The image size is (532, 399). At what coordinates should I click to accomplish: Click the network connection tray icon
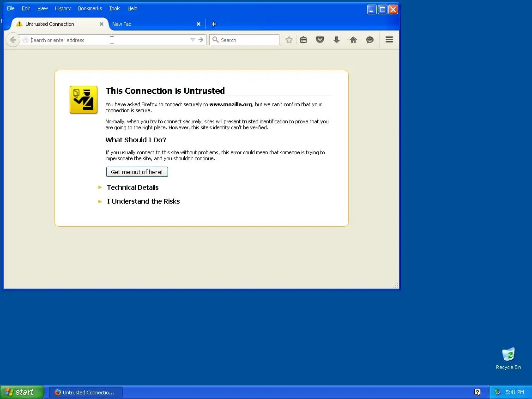(498, 392)
